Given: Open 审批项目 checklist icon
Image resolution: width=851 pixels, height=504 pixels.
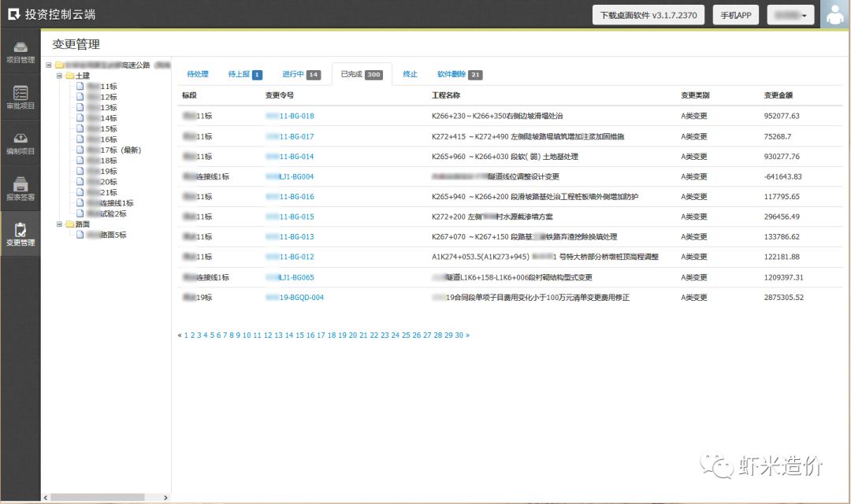Looking at the screenshot, I should coord(20,94).
